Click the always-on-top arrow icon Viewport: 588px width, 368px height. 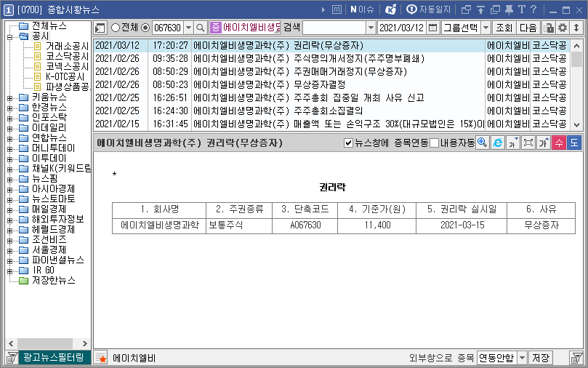[480, 9]
